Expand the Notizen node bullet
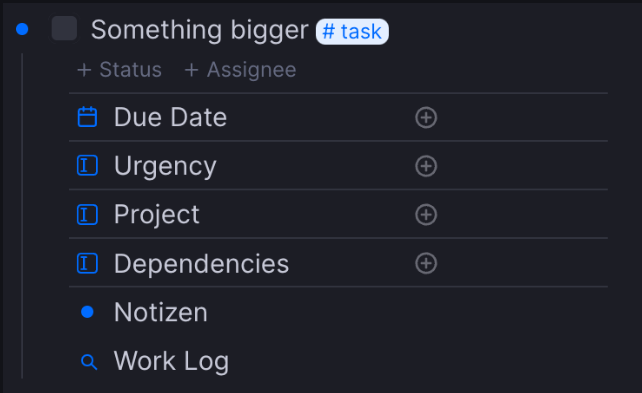The height and width of the screenshot is (393, 642). (87, 312)
